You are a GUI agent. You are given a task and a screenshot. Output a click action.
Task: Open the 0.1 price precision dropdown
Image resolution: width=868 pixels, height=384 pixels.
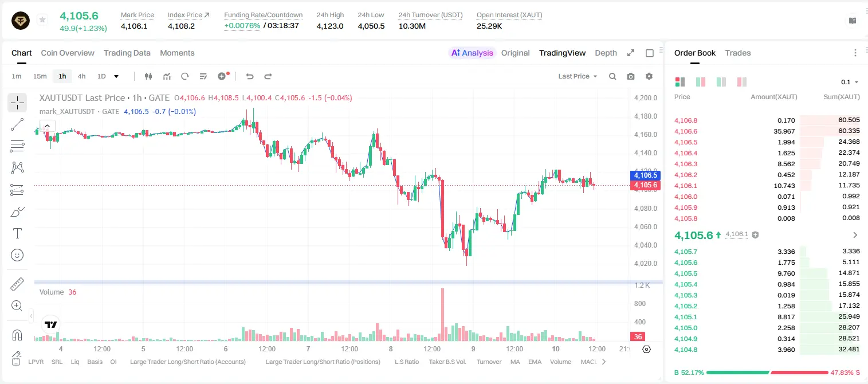(850, 82)
